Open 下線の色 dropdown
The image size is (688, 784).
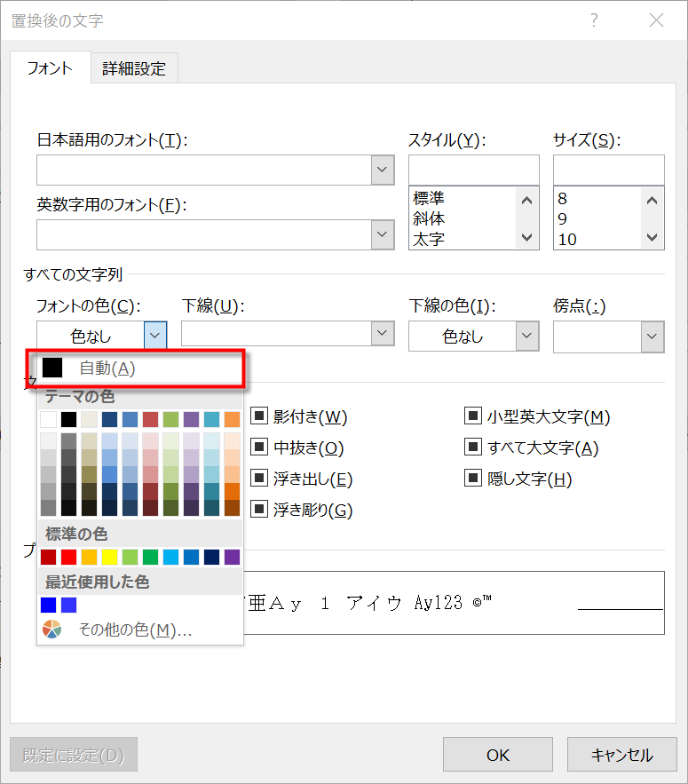(527, 336)
